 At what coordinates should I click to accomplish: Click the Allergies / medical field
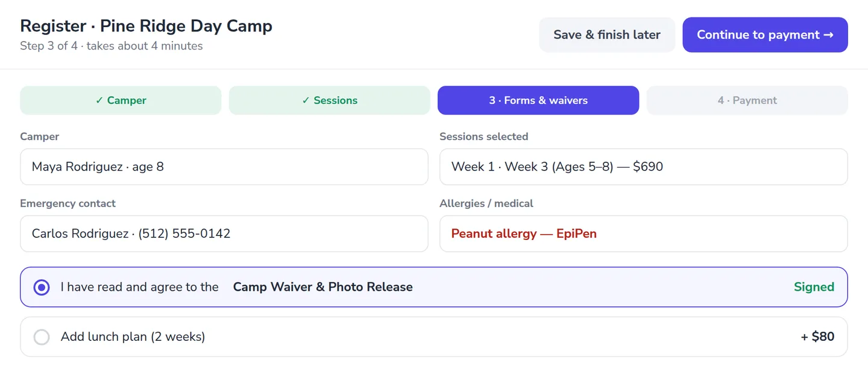click(644, 233)
